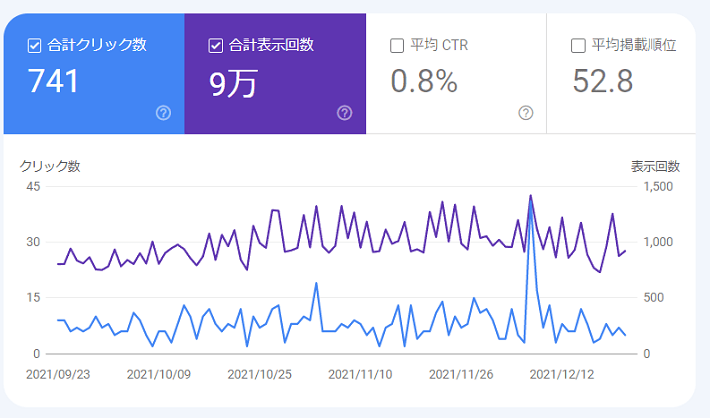Select the 平均掲載順位 label text
710x418 pixels.
tap(634, 45)
